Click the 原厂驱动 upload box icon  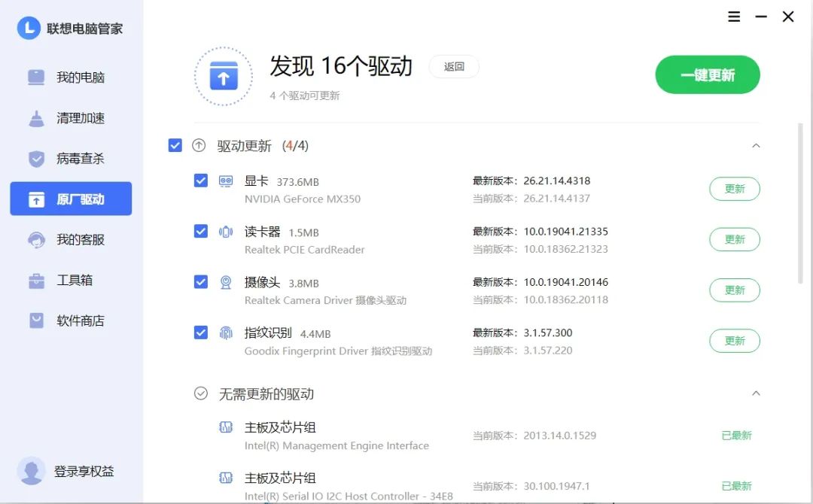(36, 199)
